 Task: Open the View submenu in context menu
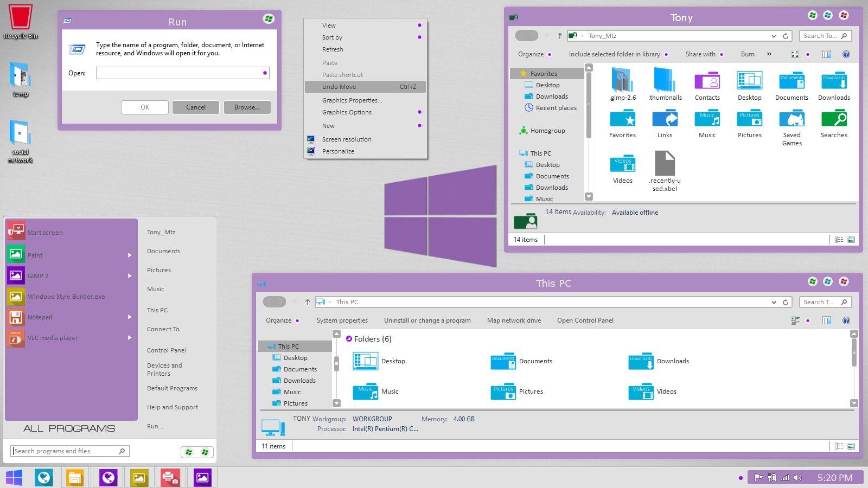[366, 25]
